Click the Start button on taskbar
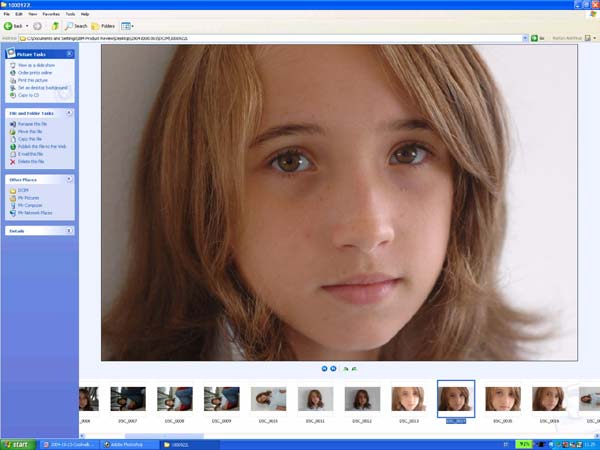 (18, 444)
